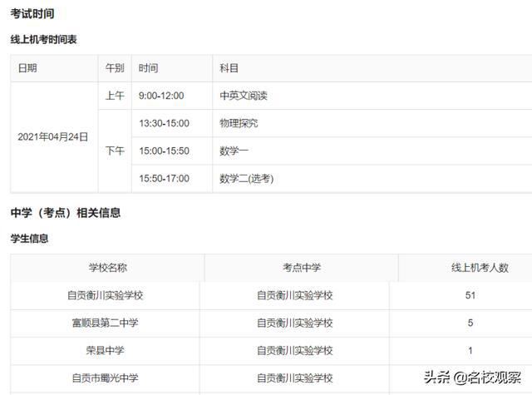Click subject 数学二(选考)
The width and height of the screenshot is (532, 395).
pos(247,179)
